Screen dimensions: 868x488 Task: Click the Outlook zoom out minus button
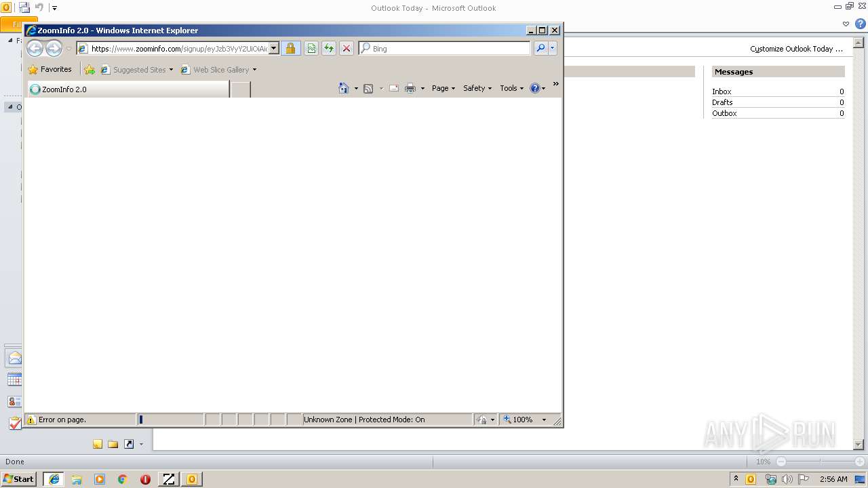[x=781, y=462]
